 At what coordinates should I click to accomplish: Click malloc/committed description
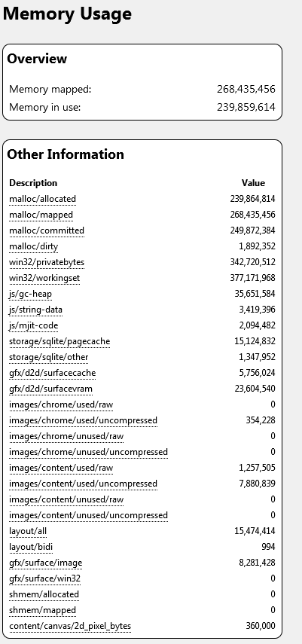coord(47,230)
